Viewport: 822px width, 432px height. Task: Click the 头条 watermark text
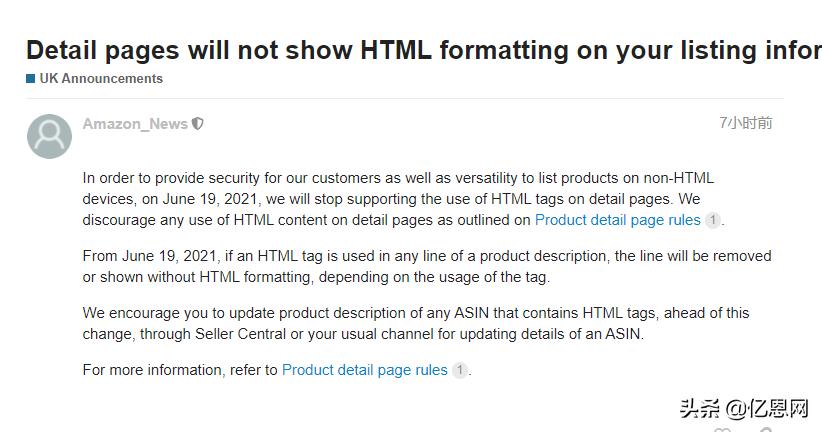(699, 407)
